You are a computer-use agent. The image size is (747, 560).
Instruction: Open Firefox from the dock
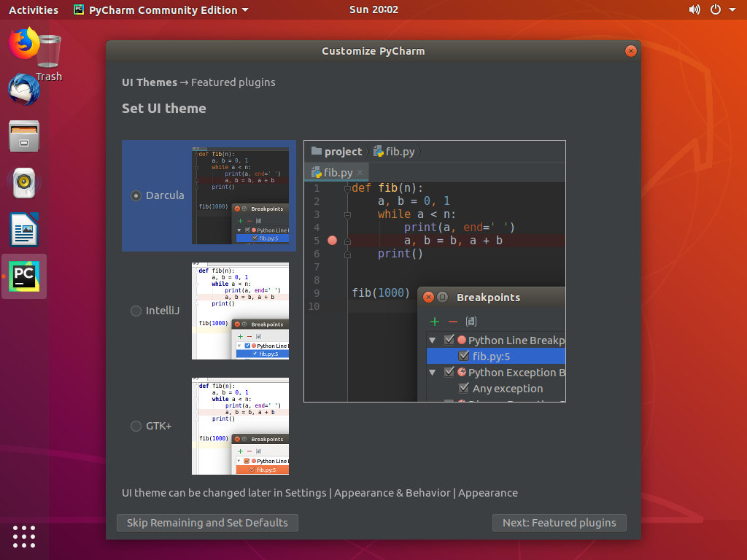pos(24,43)
